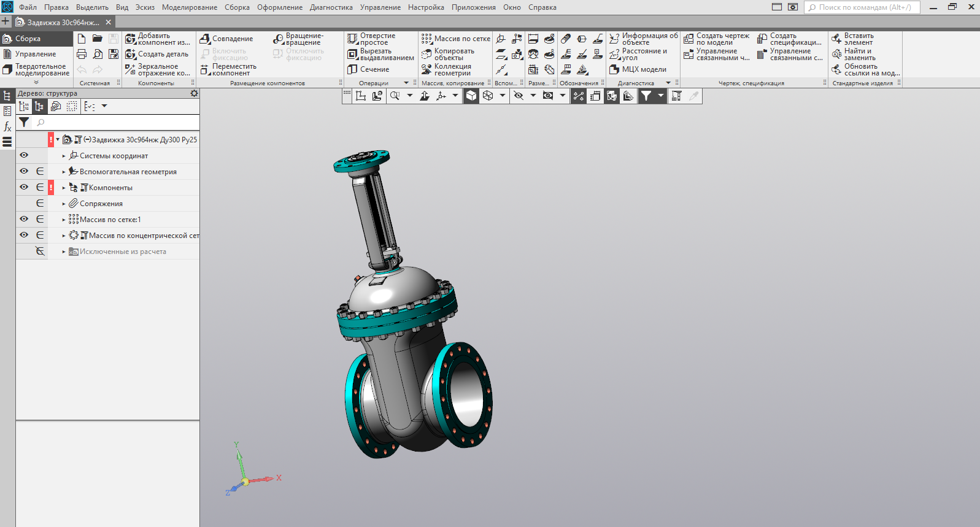Toggle include-in-calculation mark for Вспомогательная геометрия

click(x=40, y=171)
